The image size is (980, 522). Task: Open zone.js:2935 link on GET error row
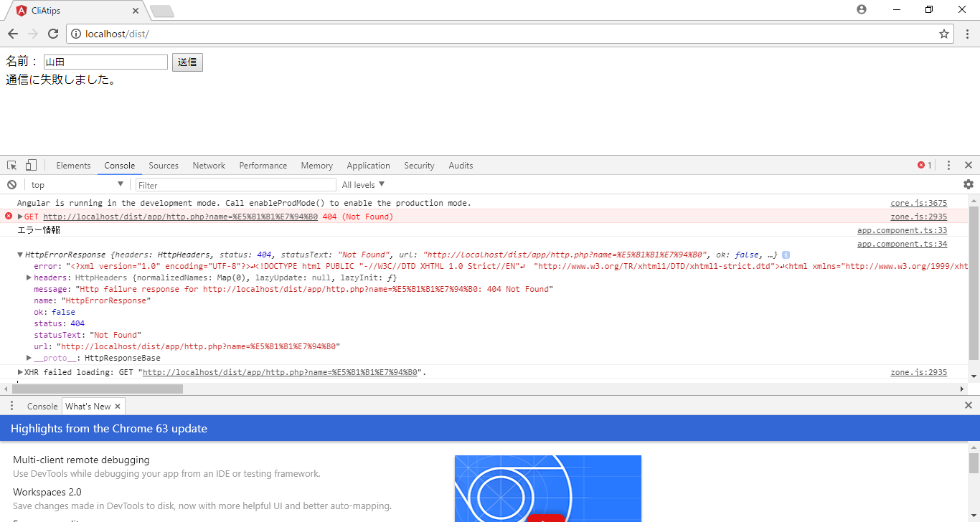(x=919, y=217)
